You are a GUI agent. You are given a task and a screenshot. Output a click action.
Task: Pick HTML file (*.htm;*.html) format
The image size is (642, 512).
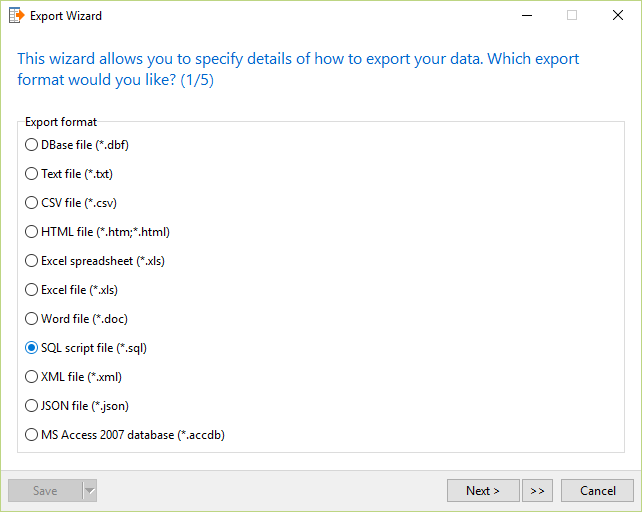coord(97,232)
